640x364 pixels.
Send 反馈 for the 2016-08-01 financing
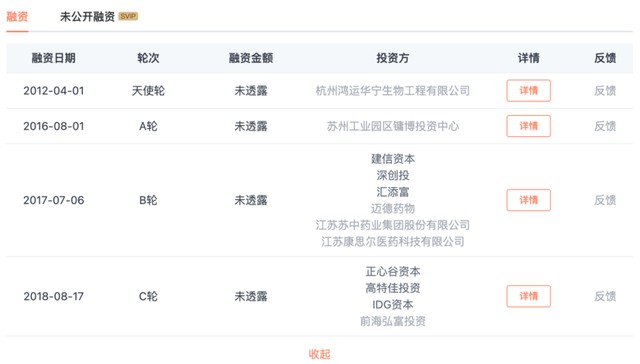click(605, 126)
